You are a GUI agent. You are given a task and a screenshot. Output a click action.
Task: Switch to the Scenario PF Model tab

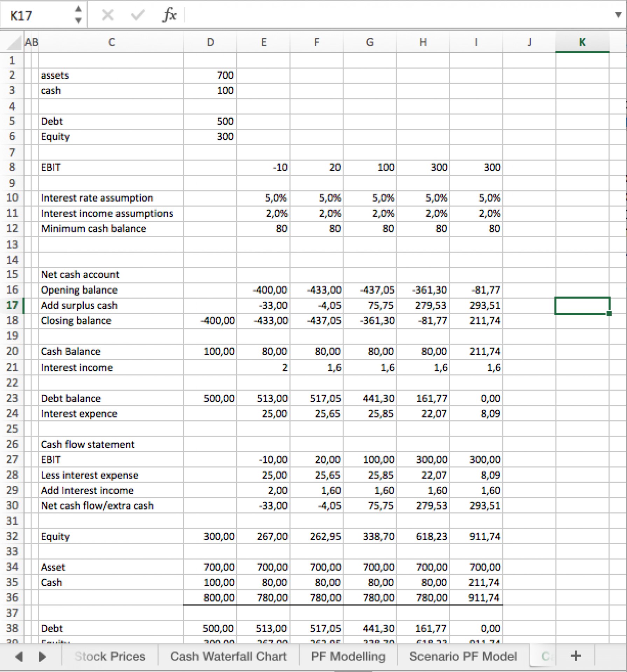pos(463,656)
